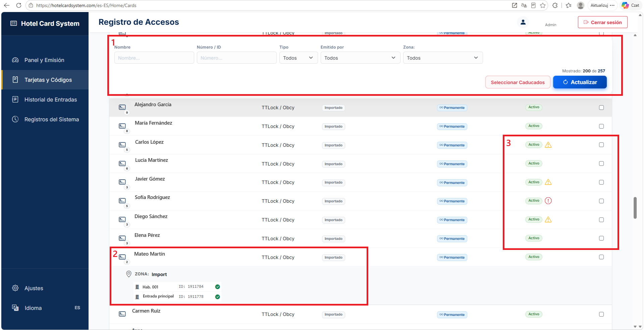The width and height of the screenshot is (644, 330).
Task: Focus the Nombre filter field
Action: (x=154, y=58)
